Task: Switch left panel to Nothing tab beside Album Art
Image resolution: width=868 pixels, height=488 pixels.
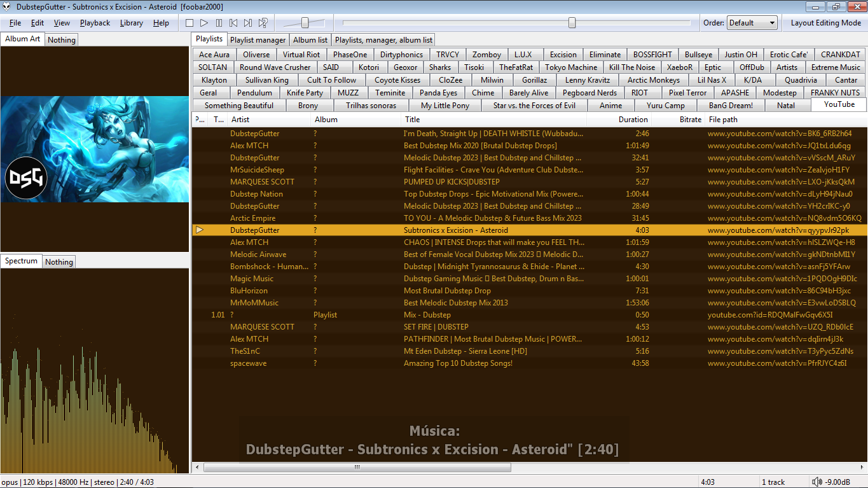Action: [61, 39]
